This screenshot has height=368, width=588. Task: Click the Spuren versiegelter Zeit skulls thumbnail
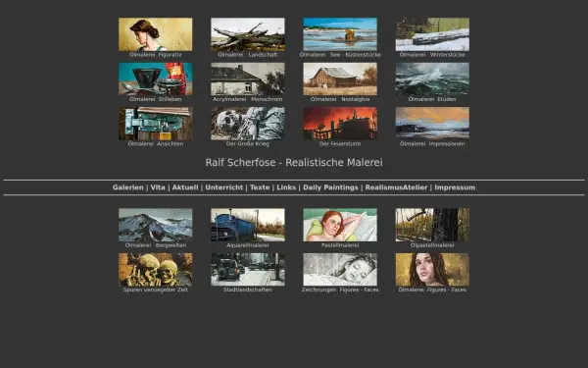point(155,269)
